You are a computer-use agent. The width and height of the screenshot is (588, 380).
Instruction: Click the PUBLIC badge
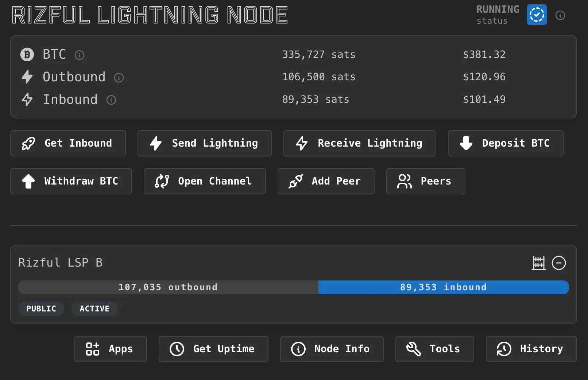pyautogui.click(x=41, y=309)
